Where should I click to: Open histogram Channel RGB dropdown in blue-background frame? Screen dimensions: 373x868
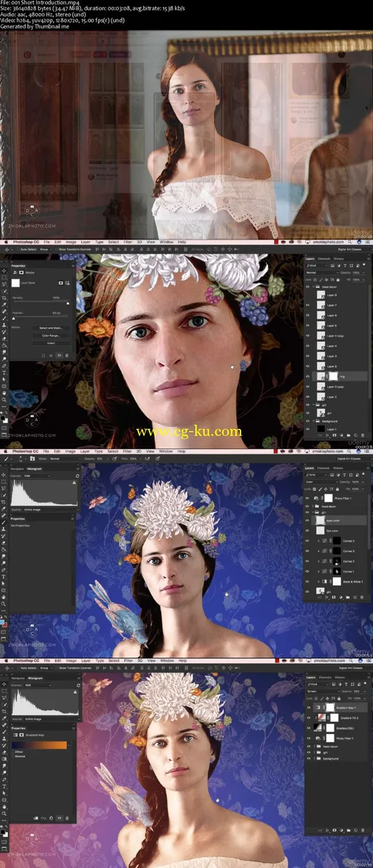[38, 476]
